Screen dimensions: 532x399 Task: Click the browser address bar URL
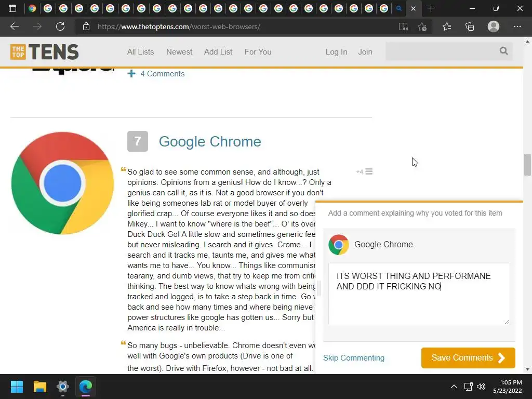(179, 26)
